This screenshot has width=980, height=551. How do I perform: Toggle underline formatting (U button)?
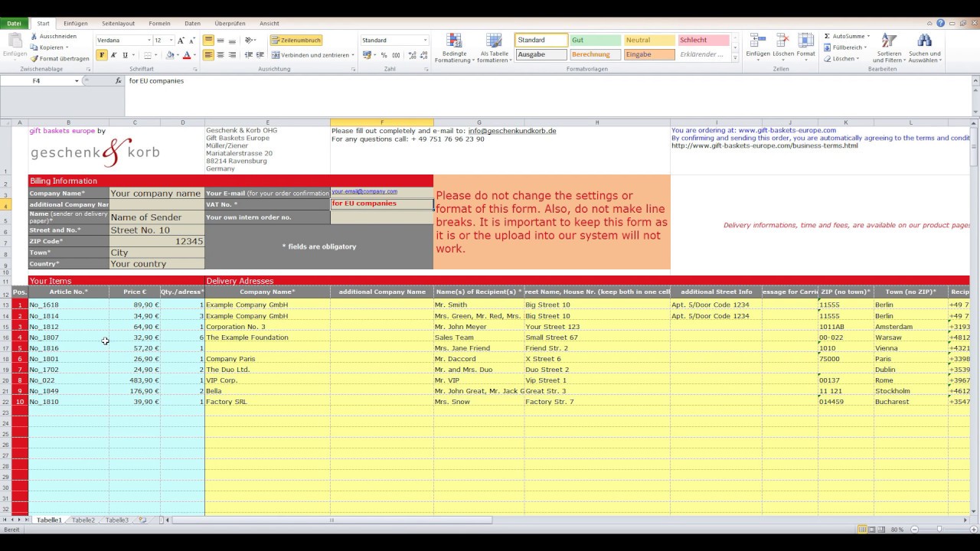(125, 55)
